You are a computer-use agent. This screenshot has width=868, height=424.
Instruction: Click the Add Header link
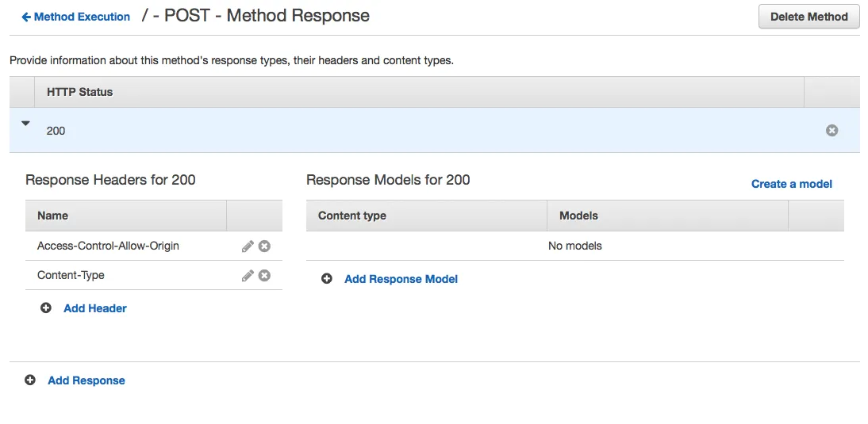(95, 308)
